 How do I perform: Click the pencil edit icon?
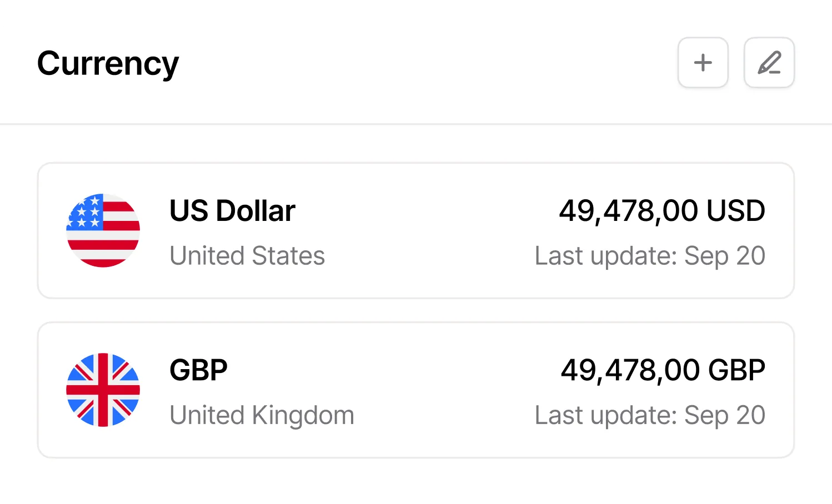coord(769,63)
